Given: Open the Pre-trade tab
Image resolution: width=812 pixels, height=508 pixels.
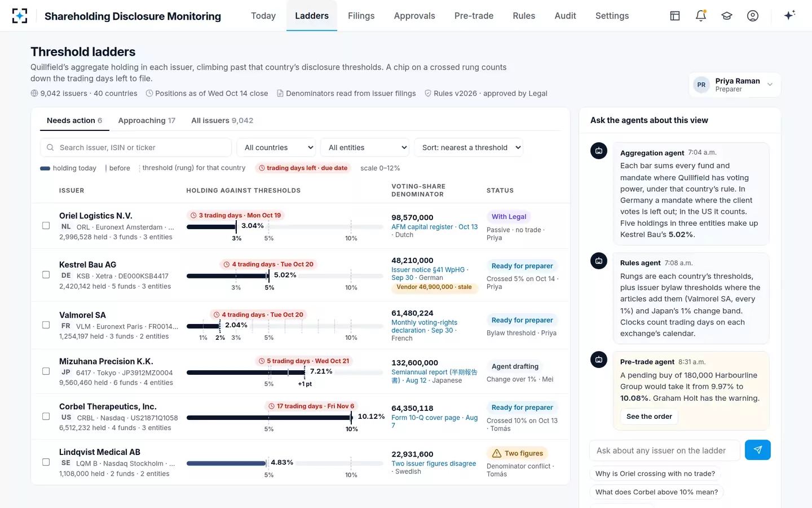Looking at the screenshot, I should pos(474,16).
